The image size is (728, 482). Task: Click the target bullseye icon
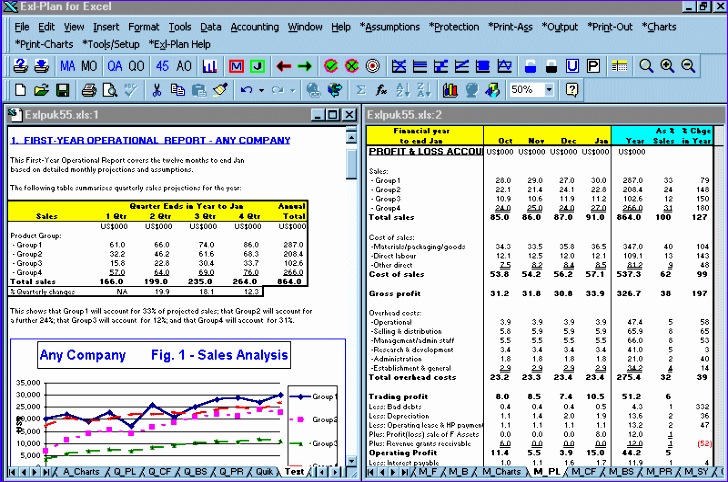point(373,66)
